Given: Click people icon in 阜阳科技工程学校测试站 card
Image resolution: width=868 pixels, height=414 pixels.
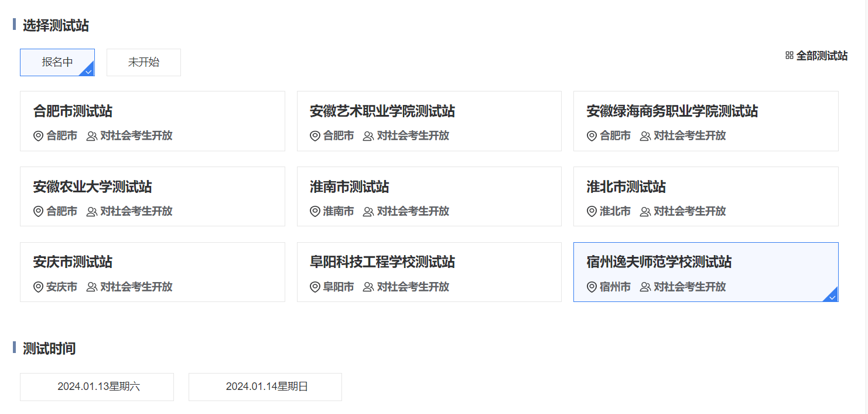Looking at the screenshot, I should 368,287.
